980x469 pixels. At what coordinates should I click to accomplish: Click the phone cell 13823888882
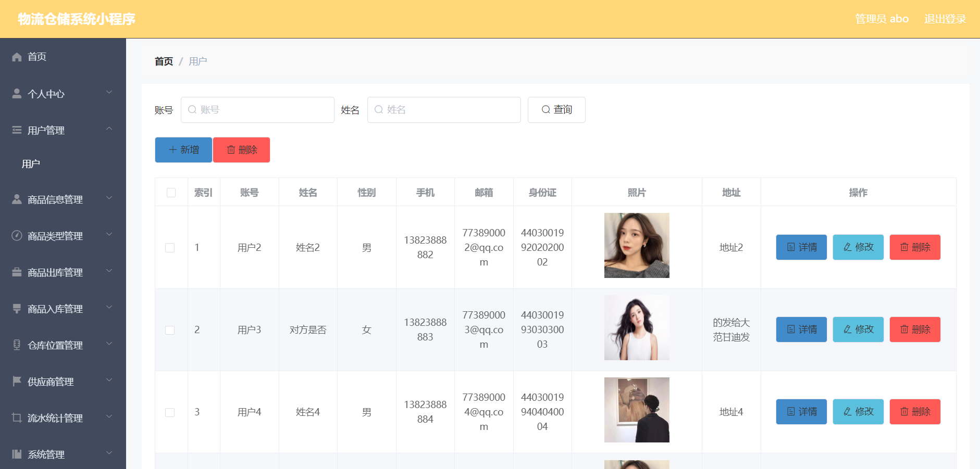point(425,247)
